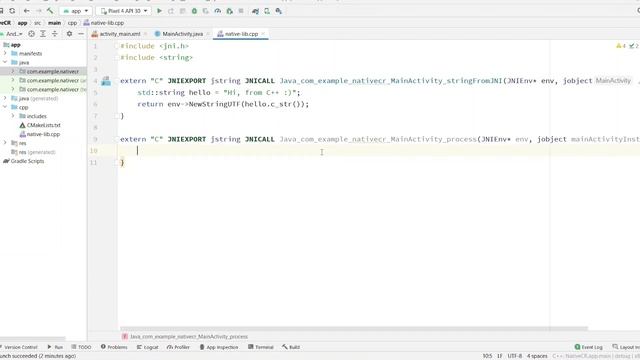Attach debugger to Android process icon
640x360 pixels.
coord(229,11)
